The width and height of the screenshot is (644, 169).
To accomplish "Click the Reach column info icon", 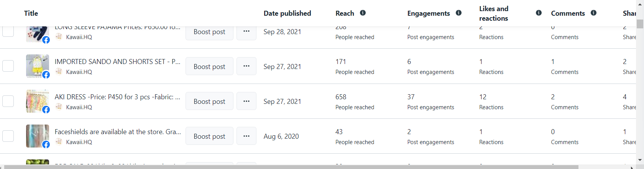I will pyautogui.click(x=363, y=13).
